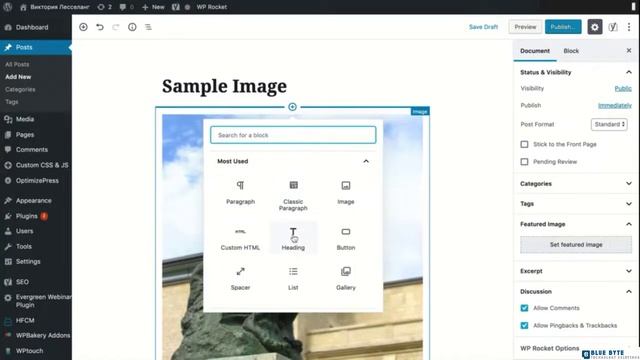Image resolution: width=640 pixels, height=360 pixels.
Task: Insert an Image block from Most Used
Action: 346,193
